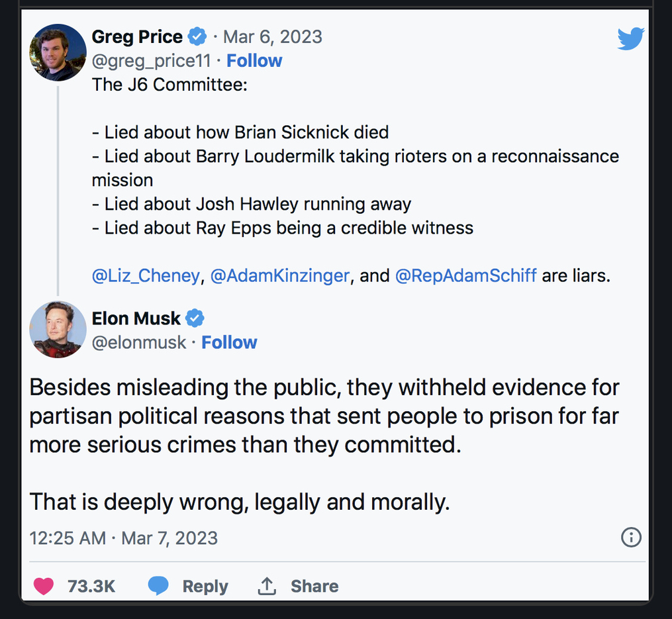Open the Mar 6, 2023 tweet date
Screen dimensions: 672x619
point(273,36)
